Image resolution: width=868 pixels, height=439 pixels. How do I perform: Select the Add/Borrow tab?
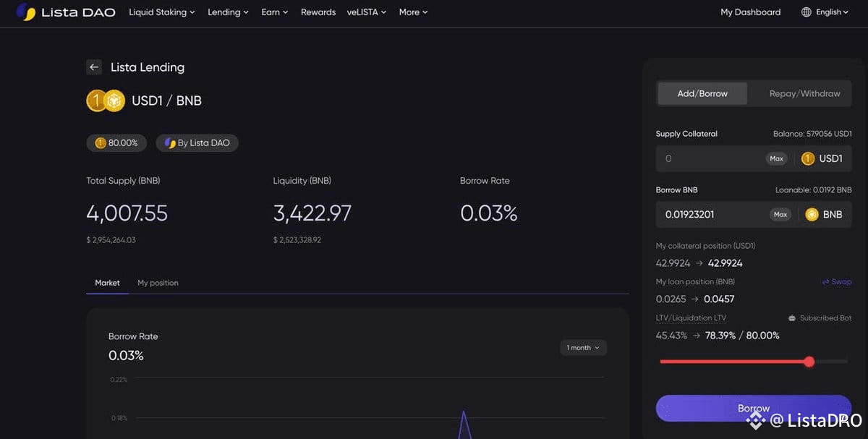(x=702, y=93)
